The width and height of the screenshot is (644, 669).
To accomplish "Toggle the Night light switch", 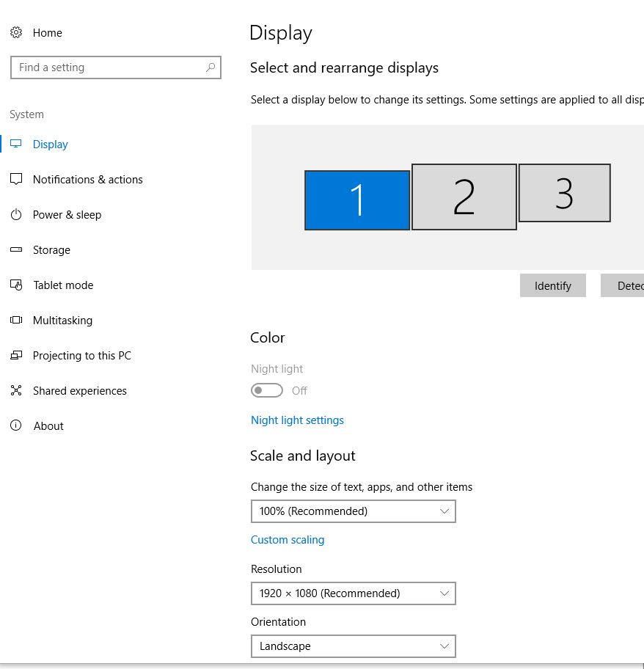I will click(x=266, y=390).
